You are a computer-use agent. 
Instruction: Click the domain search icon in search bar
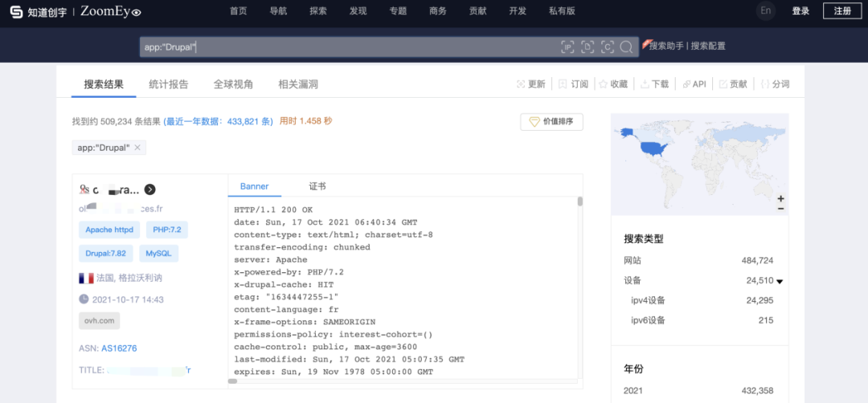click(x=588, y=47)
